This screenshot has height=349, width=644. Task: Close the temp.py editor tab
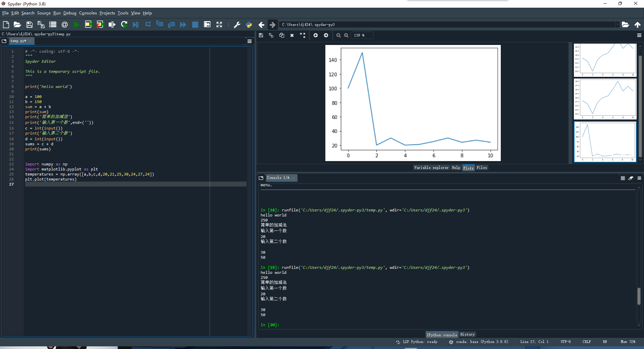[x=30, y=41]
